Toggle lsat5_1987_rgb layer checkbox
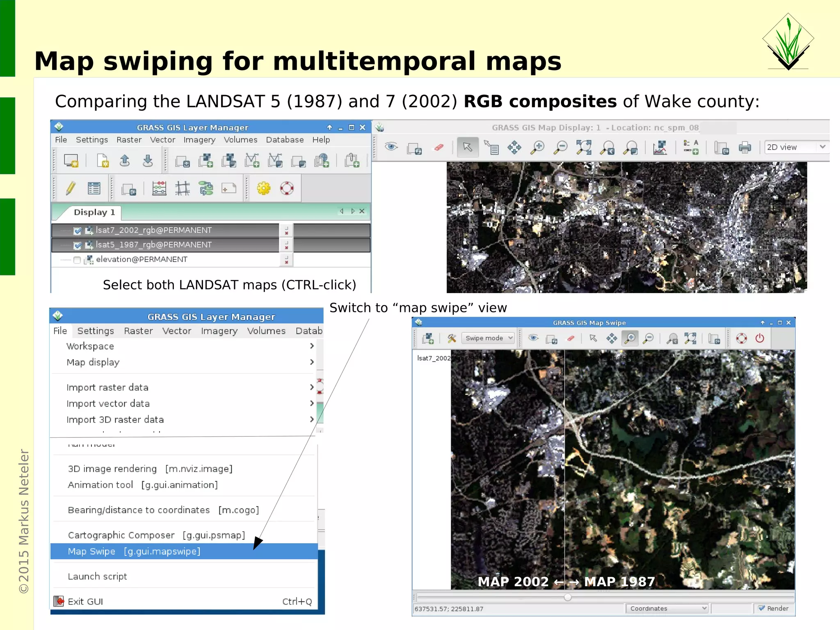This screenshot has width=840, height=630. coord(77,246)
